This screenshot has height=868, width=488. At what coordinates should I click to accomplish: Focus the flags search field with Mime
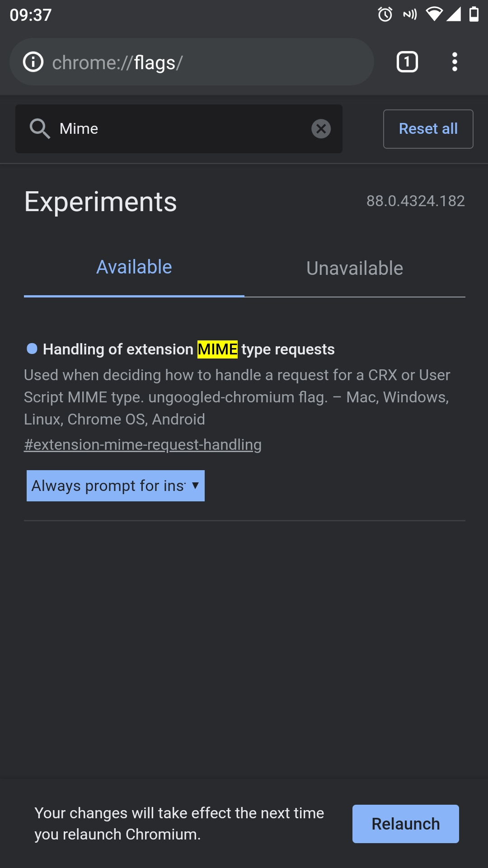pyautogui.click(x=181, y=129)
